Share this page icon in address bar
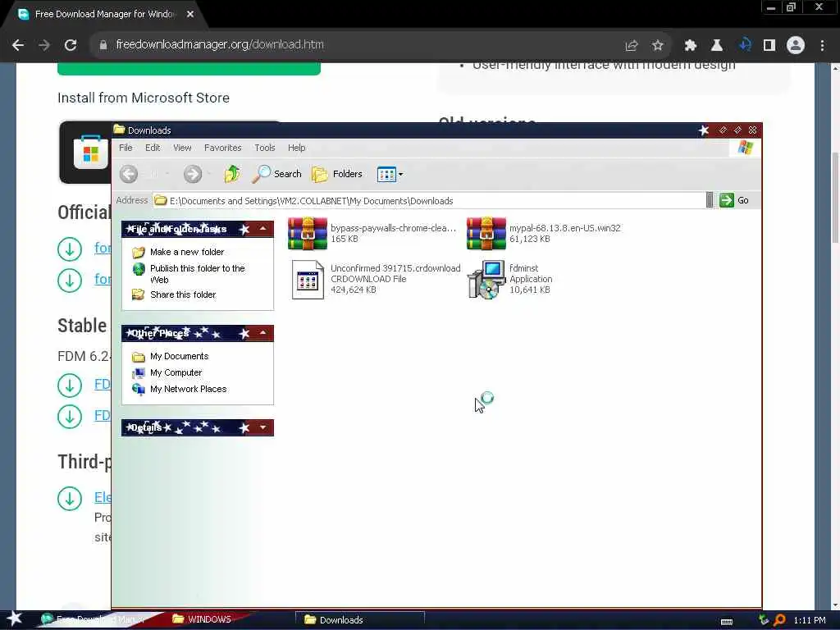Viewport: 840px width, 630px height. click(631, 46)
